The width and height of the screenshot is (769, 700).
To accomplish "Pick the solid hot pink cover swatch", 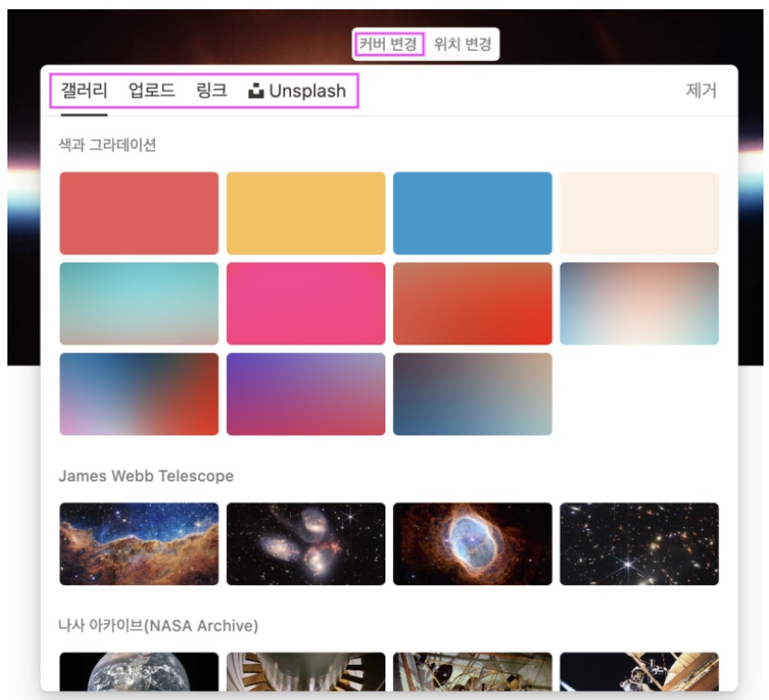I will pyautogui.click(x=306, y=304).
